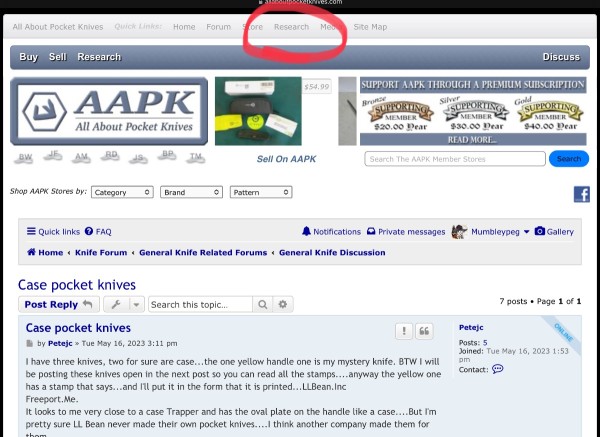
Task: Open Private messages inbox icon
Action: click(371, 231)
